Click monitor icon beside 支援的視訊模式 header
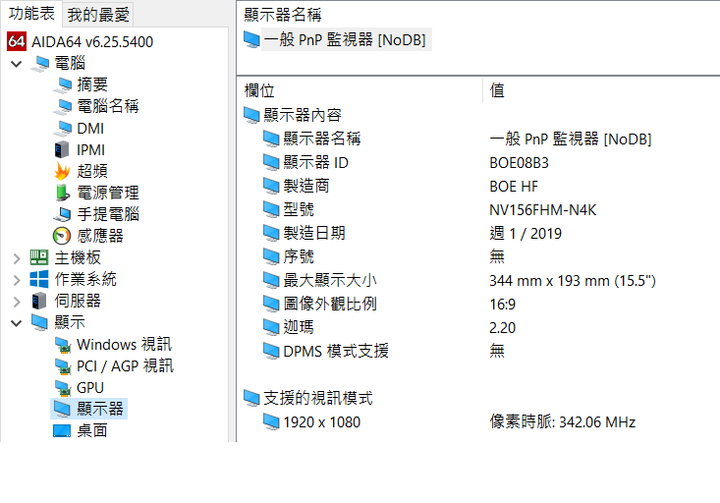Screen dimensions: 720x503 click(x=252, y=398)
